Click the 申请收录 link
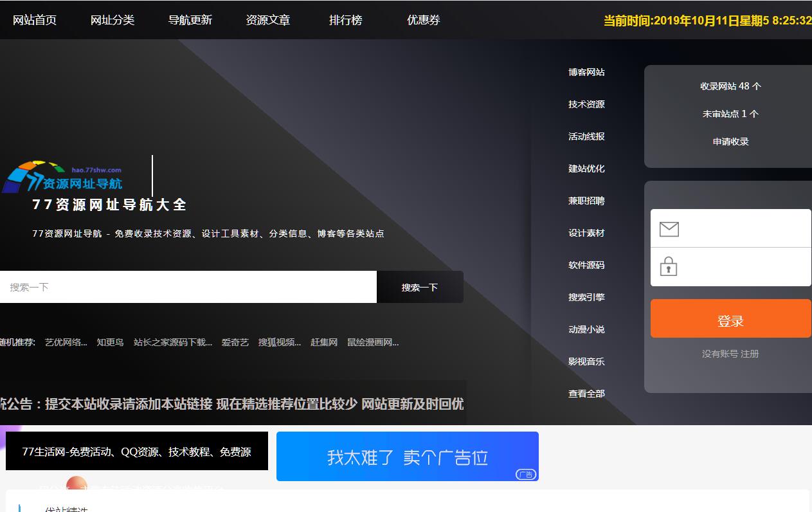The height and width of the screenshot is (512, 812). 731,142
